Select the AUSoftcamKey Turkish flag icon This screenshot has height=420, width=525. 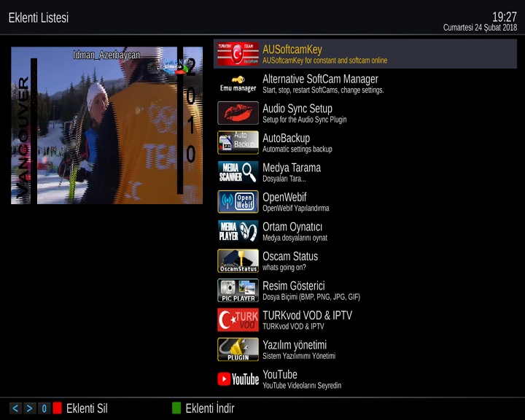(x=238, y=54)
